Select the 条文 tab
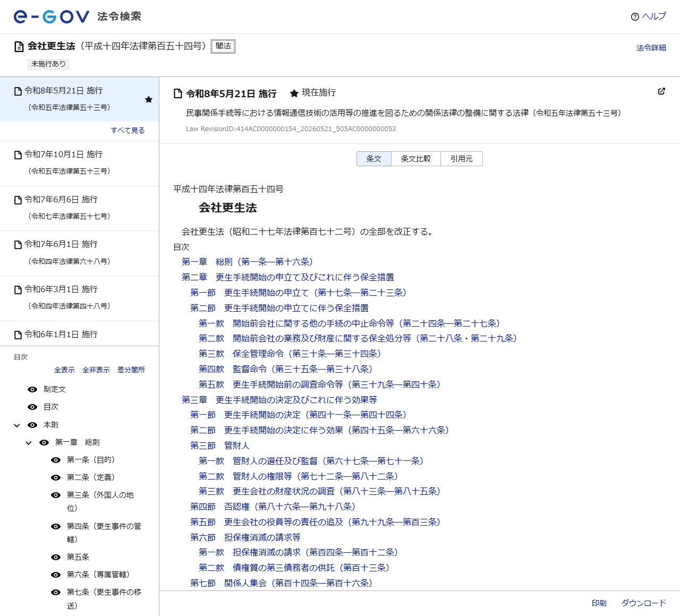This screenshot has width=680, height=616. 374,159
